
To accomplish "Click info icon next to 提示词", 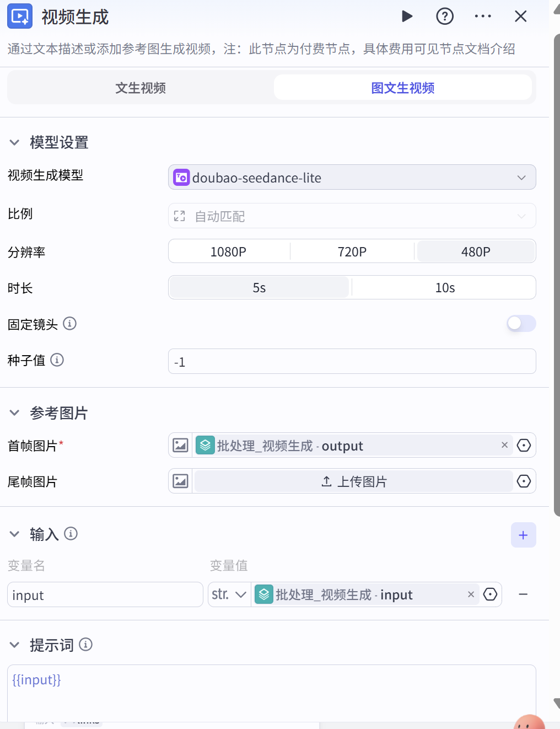I will click(x=86, y=644).
